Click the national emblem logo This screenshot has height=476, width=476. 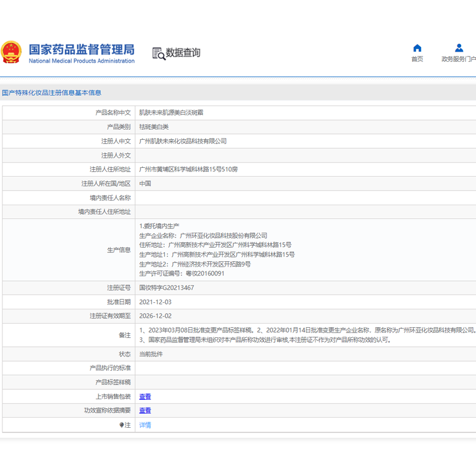click(11, 52)
